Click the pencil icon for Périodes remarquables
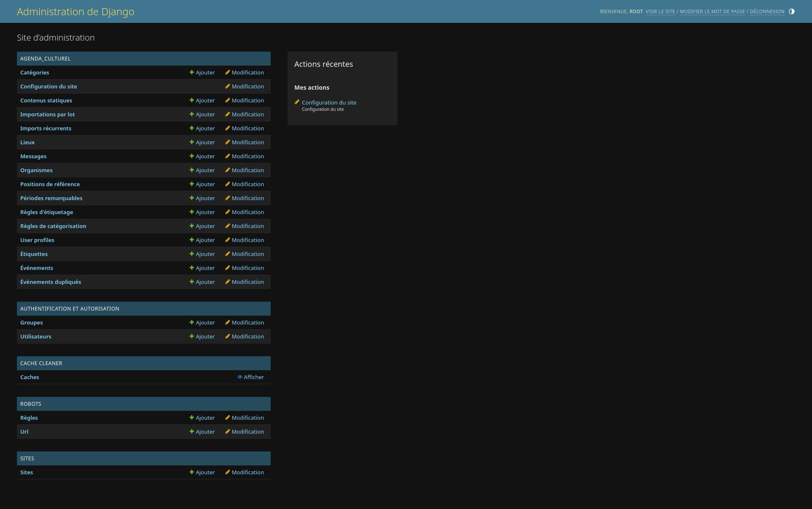The height and width of the screenshot is (509, 812). coord(228,198)
